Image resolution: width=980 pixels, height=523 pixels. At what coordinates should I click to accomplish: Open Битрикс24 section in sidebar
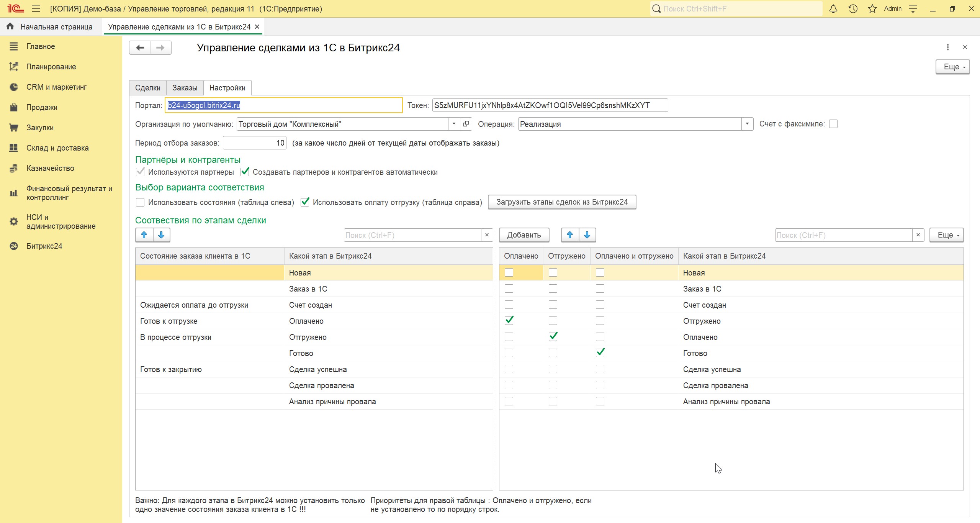pyautogui.click(x=44, y=246)
